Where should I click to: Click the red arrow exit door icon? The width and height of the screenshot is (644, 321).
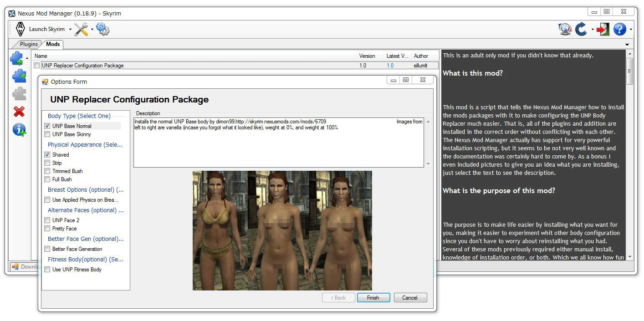603,30
